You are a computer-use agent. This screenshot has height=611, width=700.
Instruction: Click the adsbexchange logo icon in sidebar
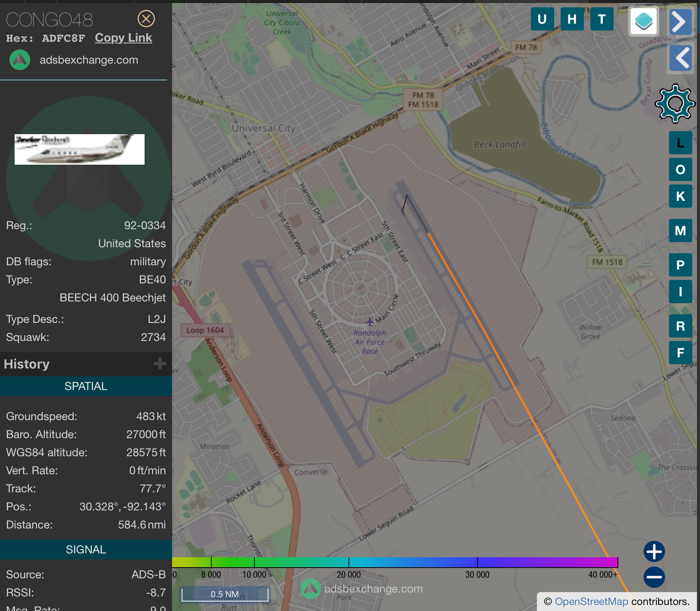tap(20, 60)
